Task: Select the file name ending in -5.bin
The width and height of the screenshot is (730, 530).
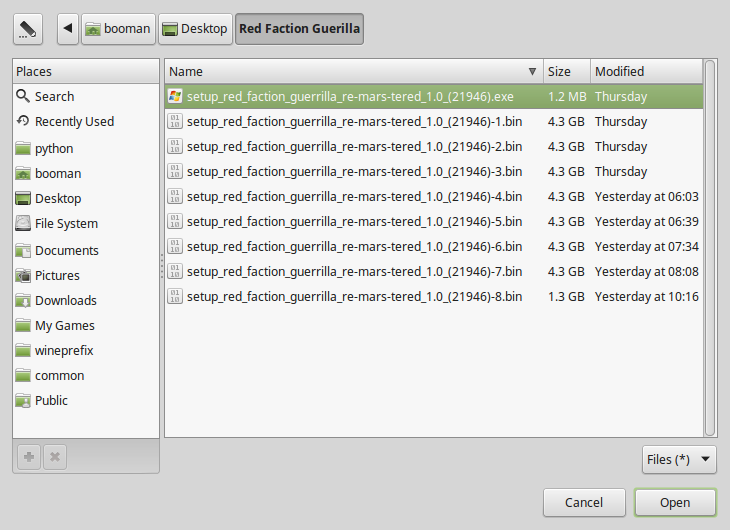Action: tap(354, 222)
